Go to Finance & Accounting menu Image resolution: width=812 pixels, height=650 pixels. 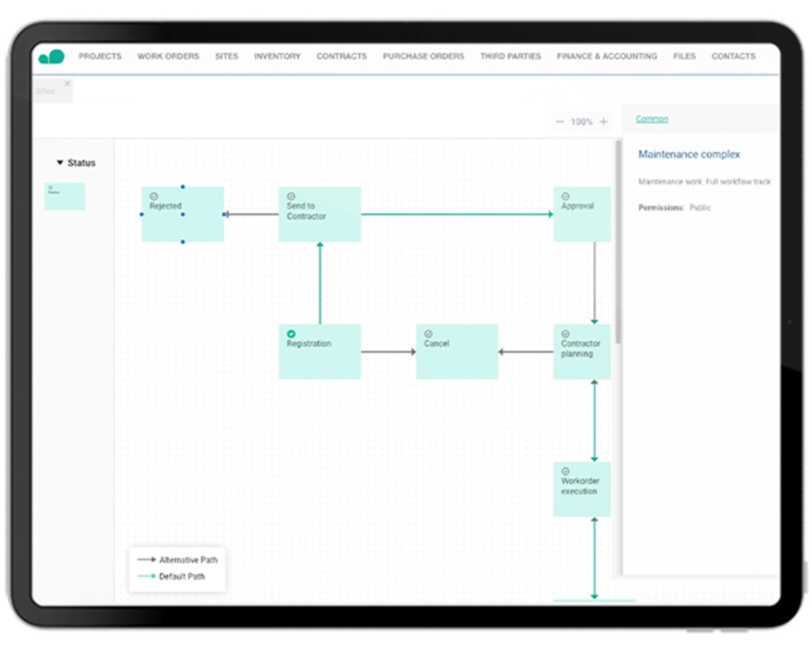pos(607,57)
